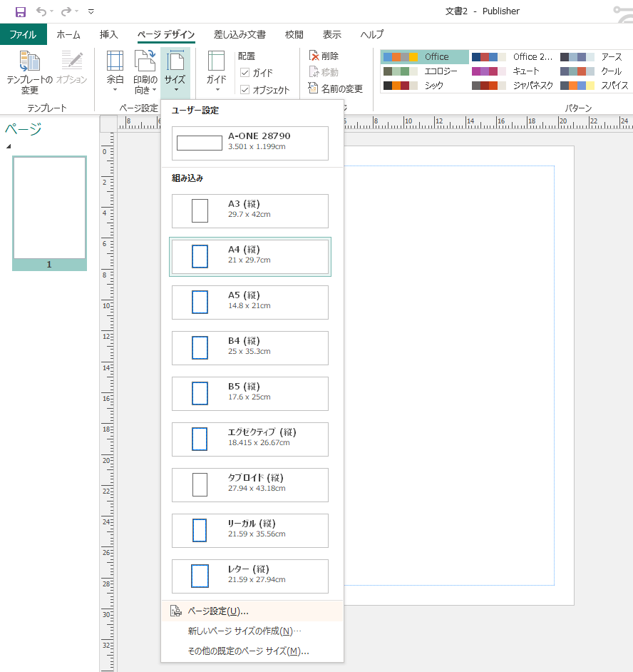Choose the B5 (縦) page size
Image resolution: width=633 pixels, height=672 pixels.
[x=250, y=394]
